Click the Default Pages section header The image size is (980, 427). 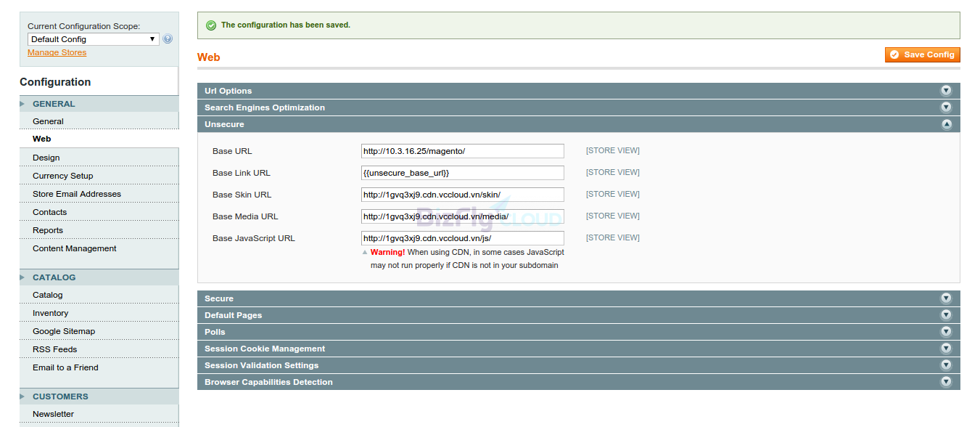pyautogui.click(x=578, y=315)
